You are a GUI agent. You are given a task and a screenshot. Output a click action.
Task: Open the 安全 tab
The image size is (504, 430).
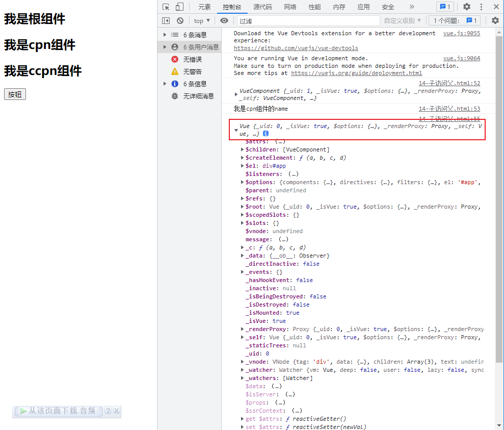(388, 7)
